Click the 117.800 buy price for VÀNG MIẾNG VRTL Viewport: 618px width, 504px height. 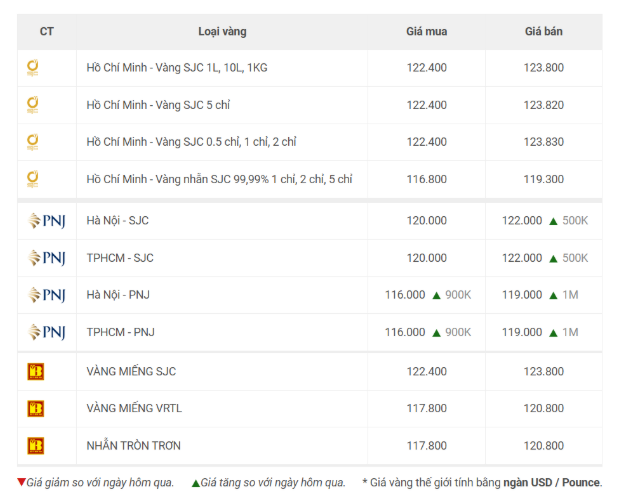click(426, 408)
